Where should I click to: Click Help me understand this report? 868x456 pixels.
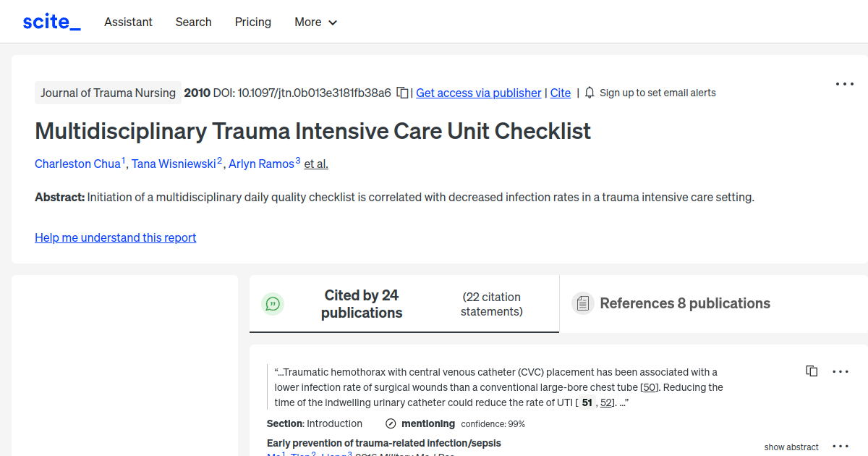coord(115,237)
